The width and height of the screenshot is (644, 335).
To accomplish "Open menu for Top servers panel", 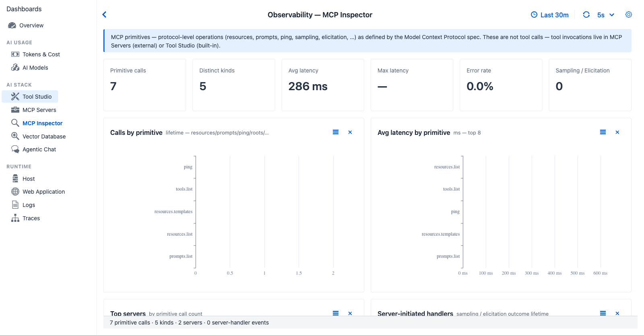I will 336,313.
